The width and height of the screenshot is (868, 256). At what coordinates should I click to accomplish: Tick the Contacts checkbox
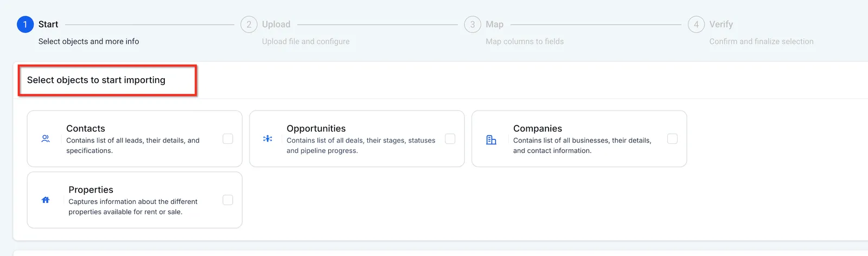click(228, 139)
